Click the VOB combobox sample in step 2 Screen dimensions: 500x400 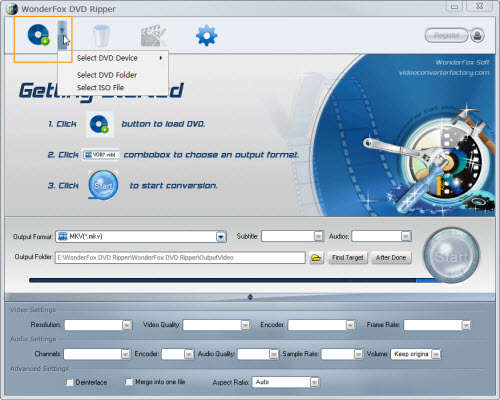click(x=101, y=155)
